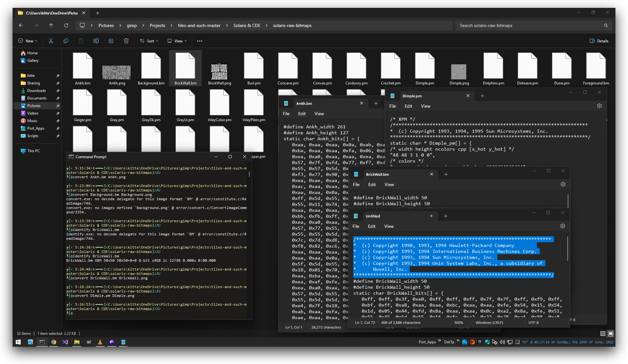Click the Cut icon in Explorer toolbar
This screenshot has width=628, height=364.
pyautogui.click(x=51, y=41)
